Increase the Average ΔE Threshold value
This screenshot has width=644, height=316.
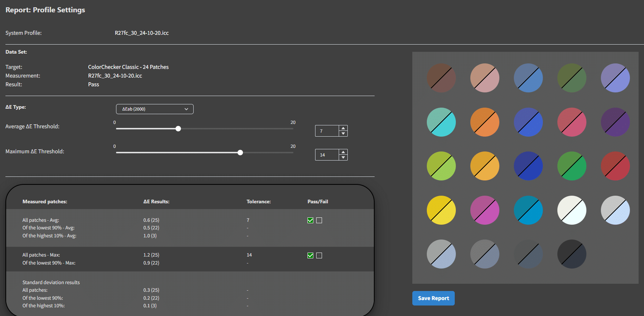(343, 128)
